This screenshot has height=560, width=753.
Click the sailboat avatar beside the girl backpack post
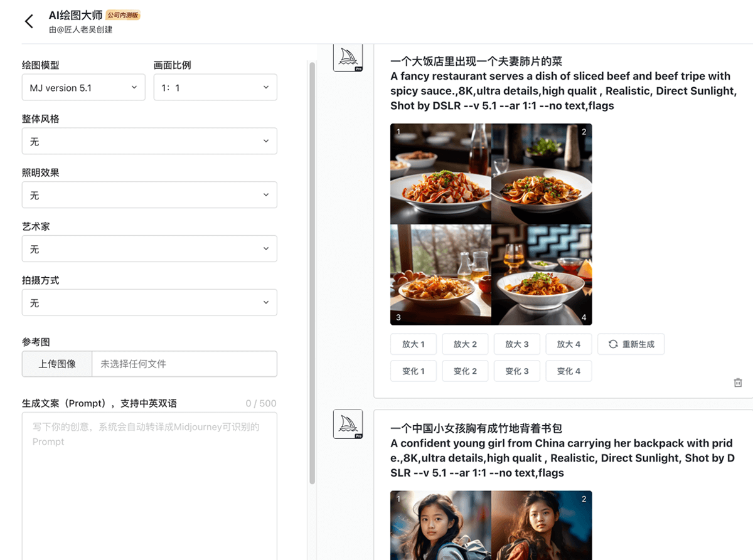coord(348,424)
